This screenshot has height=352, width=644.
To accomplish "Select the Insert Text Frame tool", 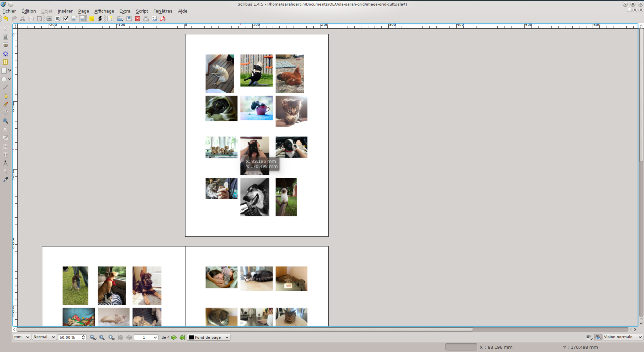I will (x=6, y=37).
